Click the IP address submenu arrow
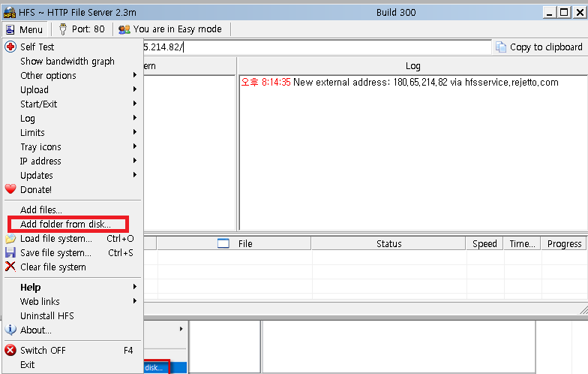This screenshot has width=588, height=374. pos(135,161)
